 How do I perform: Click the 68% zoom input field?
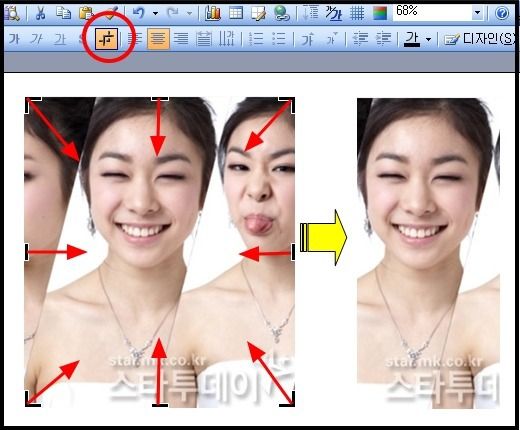pos(432,13)
